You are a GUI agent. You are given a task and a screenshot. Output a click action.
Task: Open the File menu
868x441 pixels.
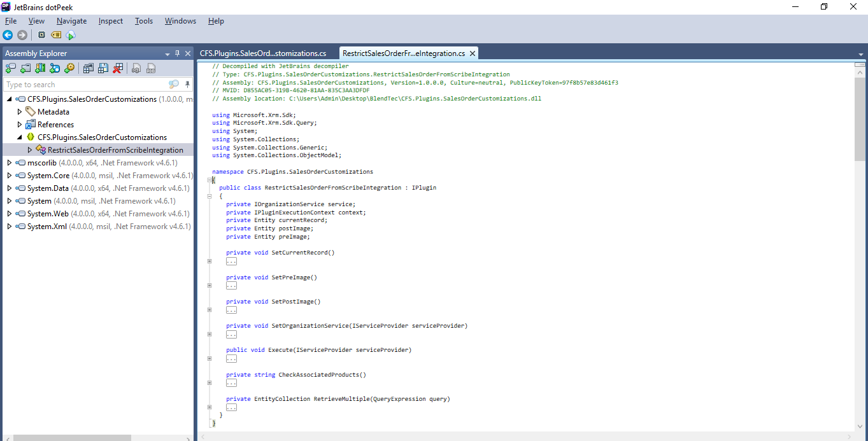[11, 21]
